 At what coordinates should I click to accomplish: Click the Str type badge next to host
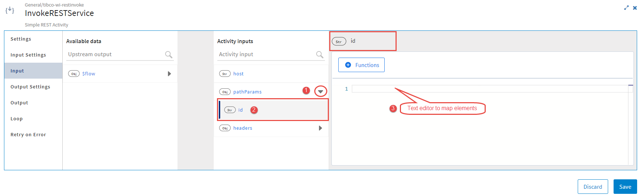point(225,74)
